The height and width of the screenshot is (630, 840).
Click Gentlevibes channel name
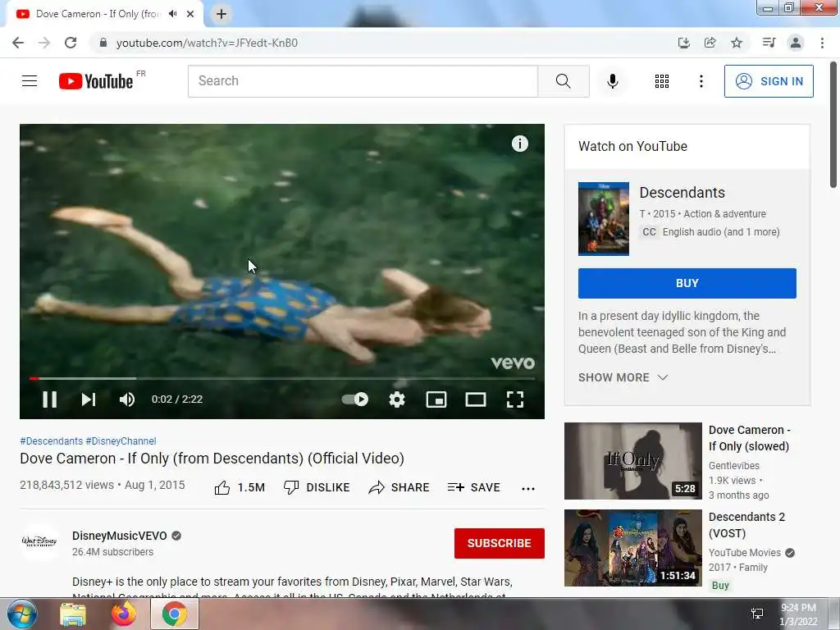(x=734, y=466)
